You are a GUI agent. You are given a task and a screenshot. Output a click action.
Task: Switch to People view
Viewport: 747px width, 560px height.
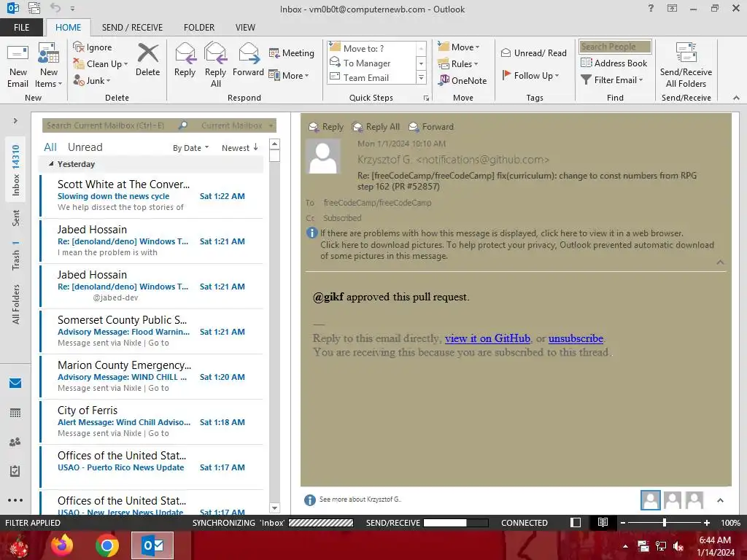pyautogui.click(x=15, y=442)
